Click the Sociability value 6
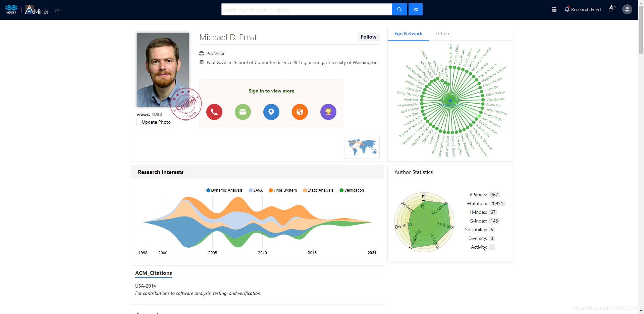 click(491, 230)
